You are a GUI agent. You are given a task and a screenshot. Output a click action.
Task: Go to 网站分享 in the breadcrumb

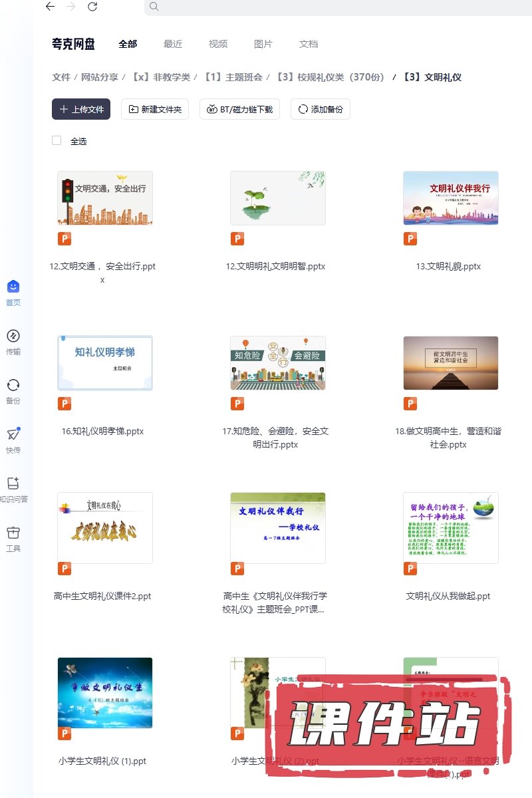[100, 77]
